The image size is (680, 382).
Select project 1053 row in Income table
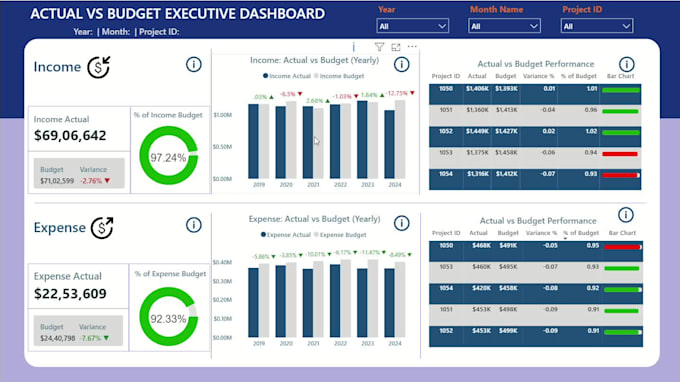[535, 158]
